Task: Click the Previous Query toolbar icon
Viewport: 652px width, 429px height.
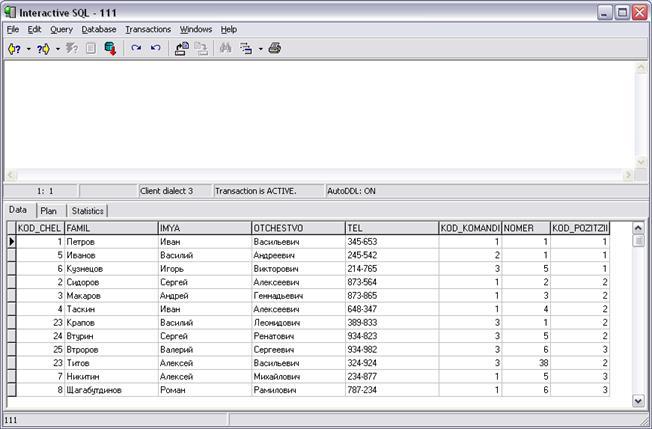Action: tap(14, 48)
